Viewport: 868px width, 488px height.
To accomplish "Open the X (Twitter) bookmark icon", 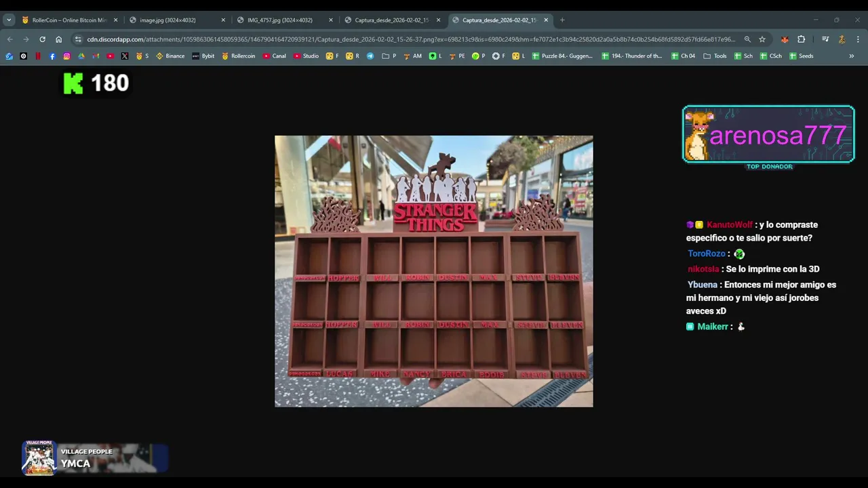I will 125,56.
